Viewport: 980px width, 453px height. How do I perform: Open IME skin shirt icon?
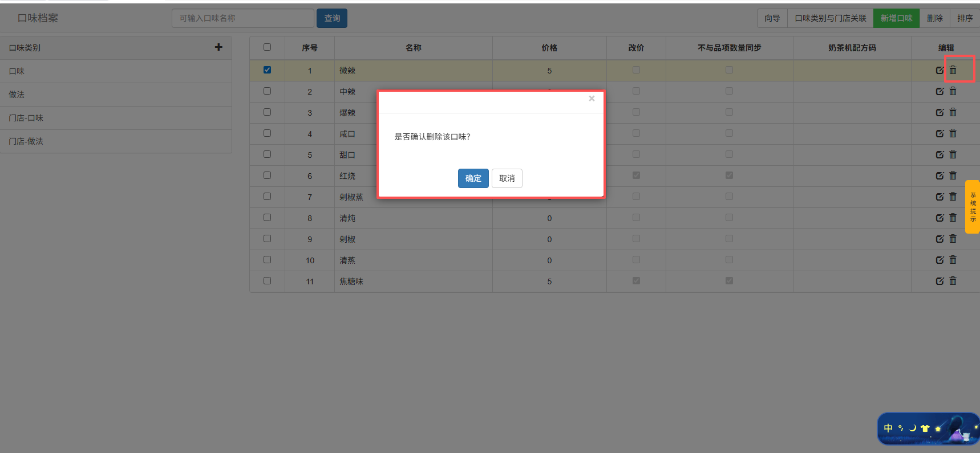tap(925, 428)
